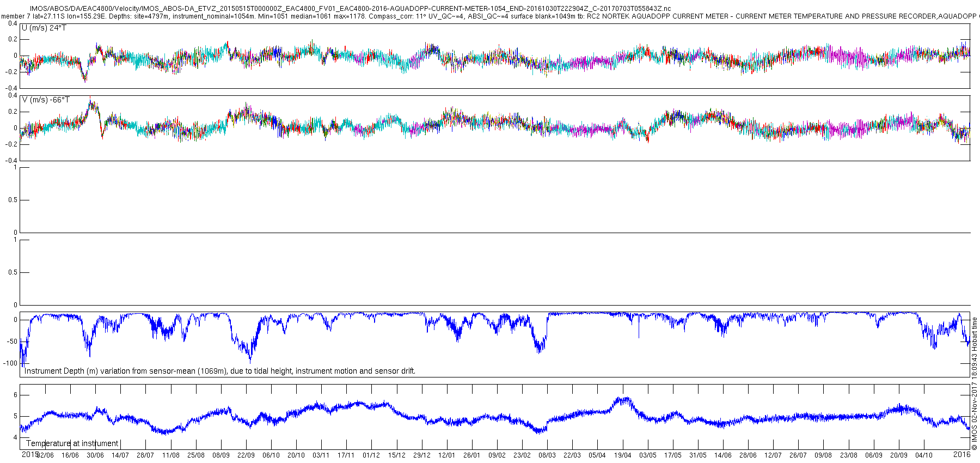Image resolution: width=980 pixels, height=463 pixels.
Task: Click the IMOS file path title line
Action: click(350, 9)
